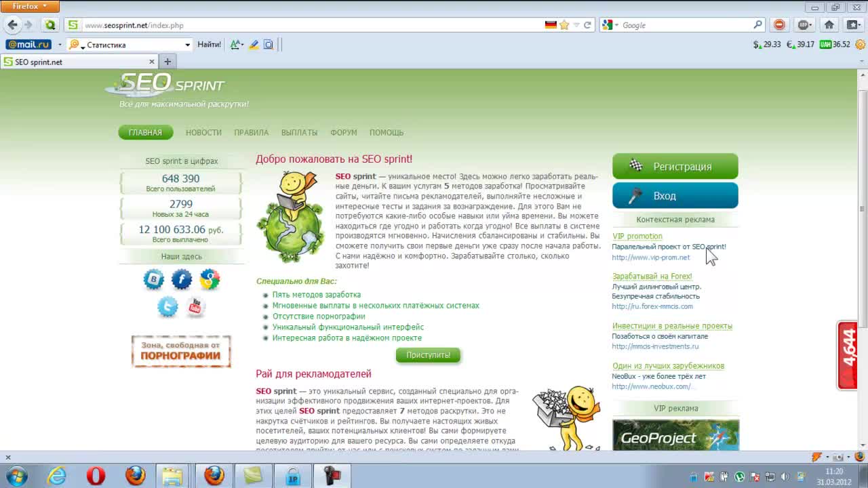Reload the page with refresh icon
868x488 pixels.
click(x=588, y=25)
